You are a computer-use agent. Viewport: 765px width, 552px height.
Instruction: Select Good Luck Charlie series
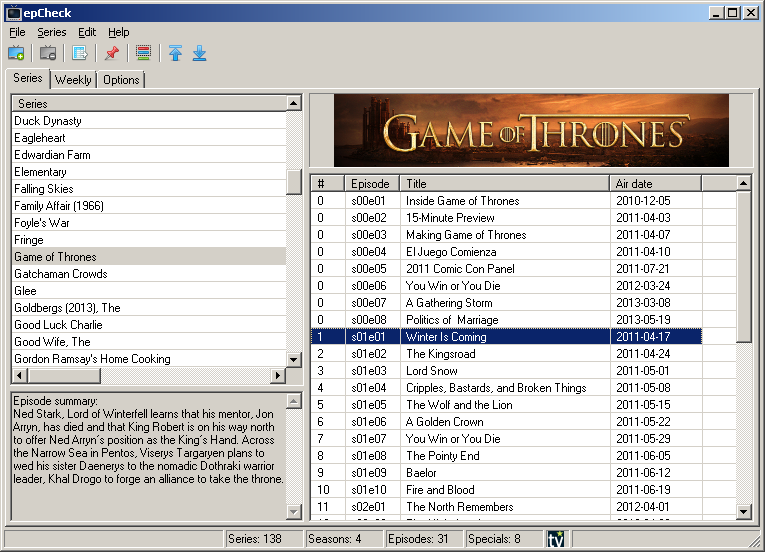pos(149,325)
